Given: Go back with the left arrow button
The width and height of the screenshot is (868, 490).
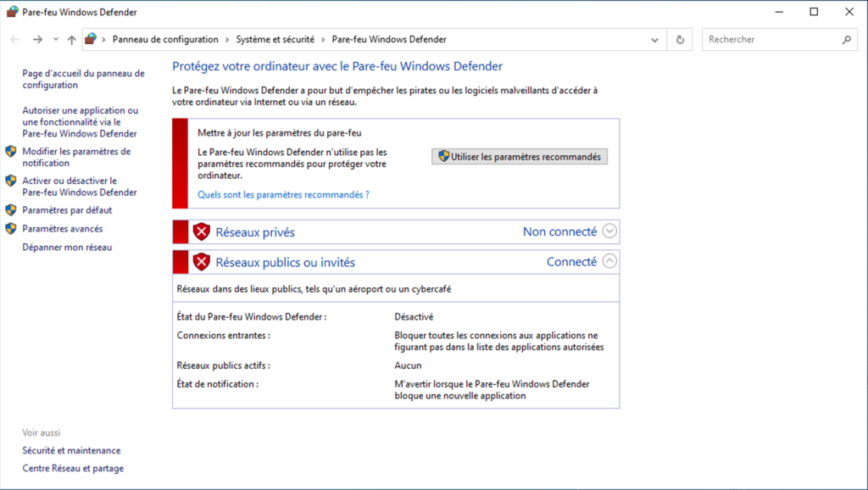Looking at the screenshot, I should click(15, 39).
